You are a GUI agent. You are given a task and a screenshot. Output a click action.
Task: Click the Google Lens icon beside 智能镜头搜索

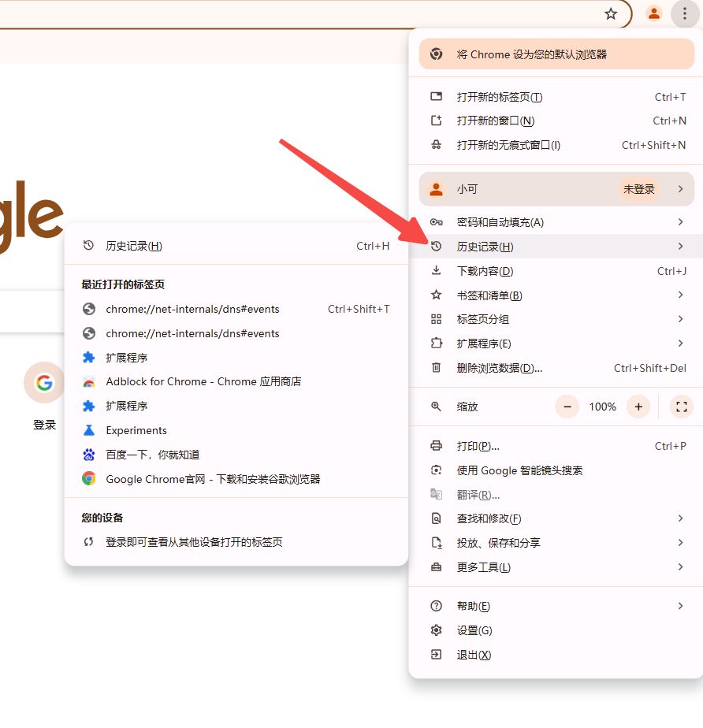436,470
